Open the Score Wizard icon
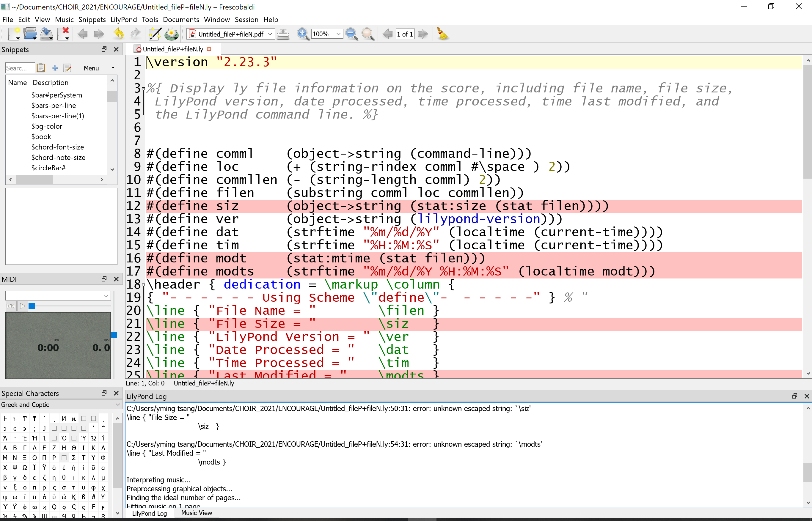Image resolution: width=812 pixels, height=521 pixels. pos(155,34)
